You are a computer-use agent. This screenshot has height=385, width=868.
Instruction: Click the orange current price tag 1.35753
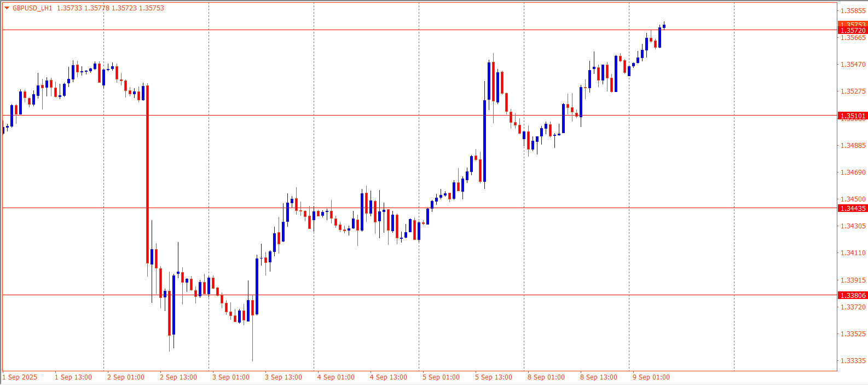coord(853,25)
